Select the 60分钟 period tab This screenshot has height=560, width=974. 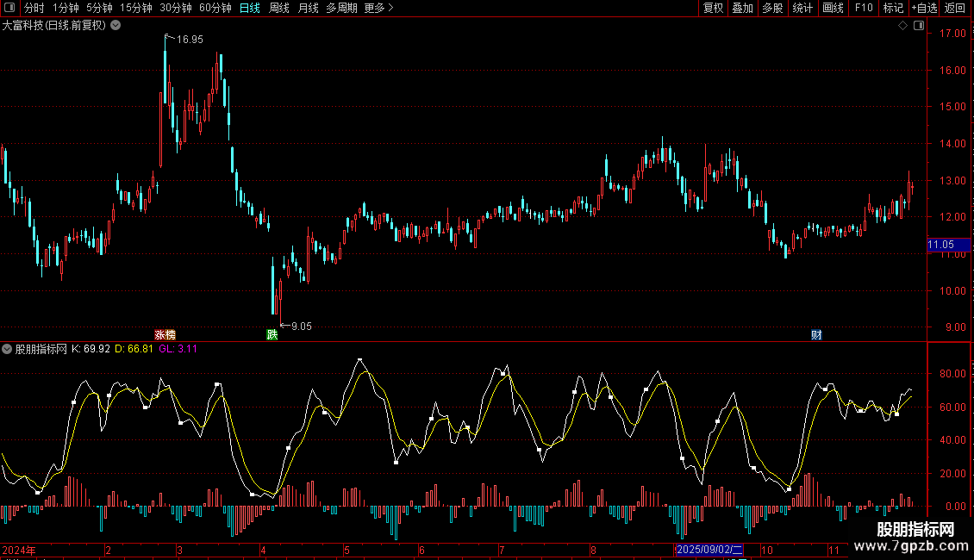(215, 8)
